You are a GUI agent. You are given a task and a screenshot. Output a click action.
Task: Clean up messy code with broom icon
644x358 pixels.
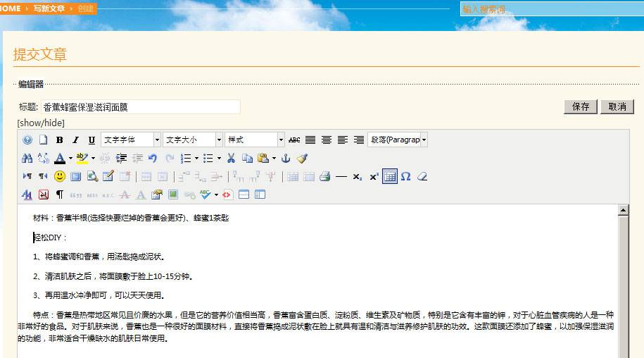click(302, 159)
